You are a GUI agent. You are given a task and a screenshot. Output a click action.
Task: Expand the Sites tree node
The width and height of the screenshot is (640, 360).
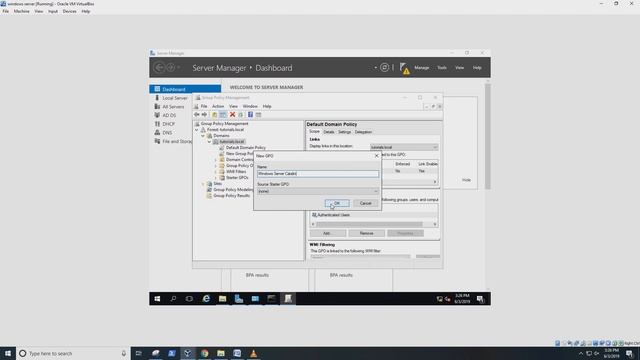203,184
